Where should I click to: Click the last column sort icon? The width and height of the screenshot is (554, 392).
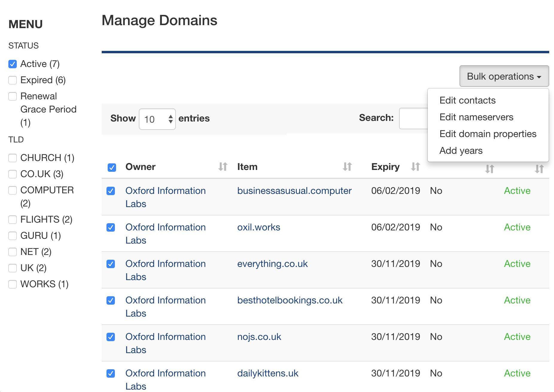539,169
